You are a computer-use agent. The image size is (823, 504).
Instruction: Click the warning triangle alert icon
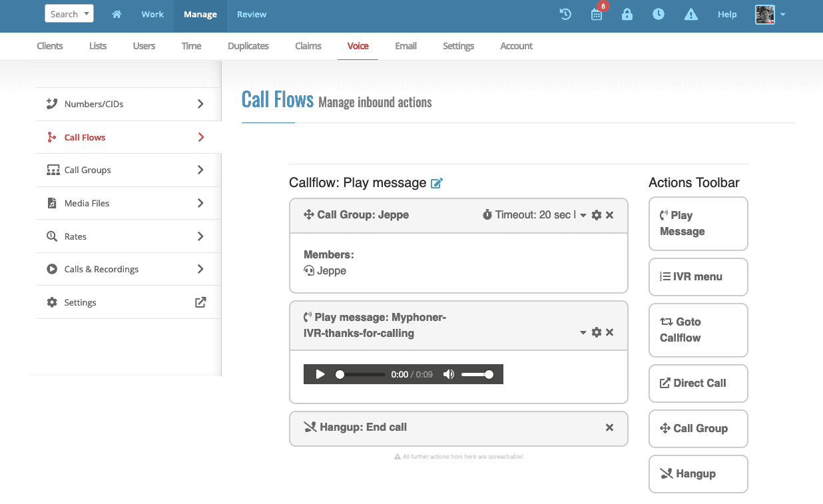click(x=690, y=14)
